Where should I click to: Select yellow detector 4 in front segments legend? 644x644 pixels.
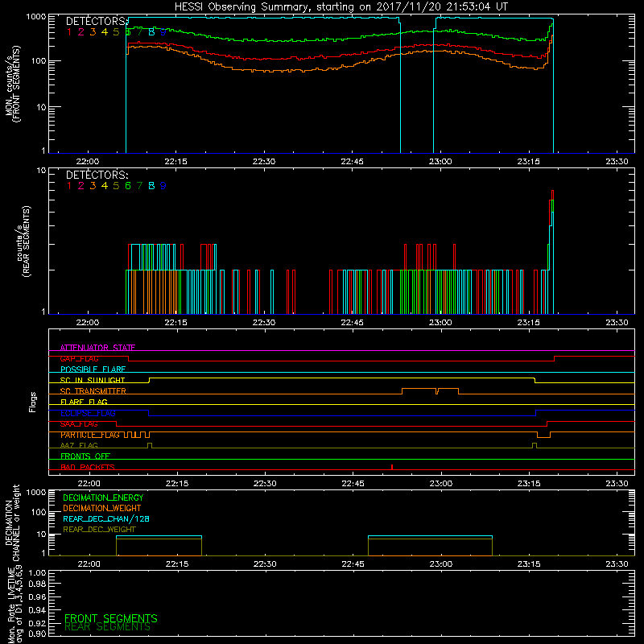click(x=105, y=32)
